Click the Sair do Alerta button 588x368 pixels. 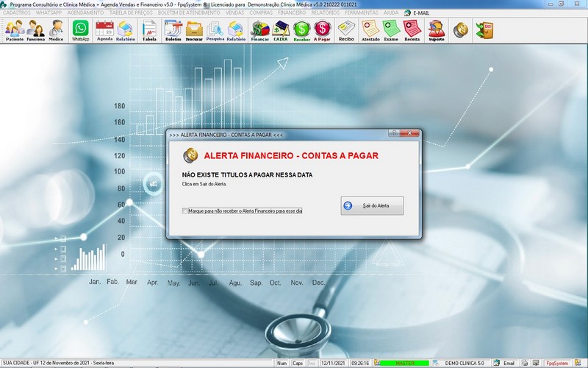(372, 205)
